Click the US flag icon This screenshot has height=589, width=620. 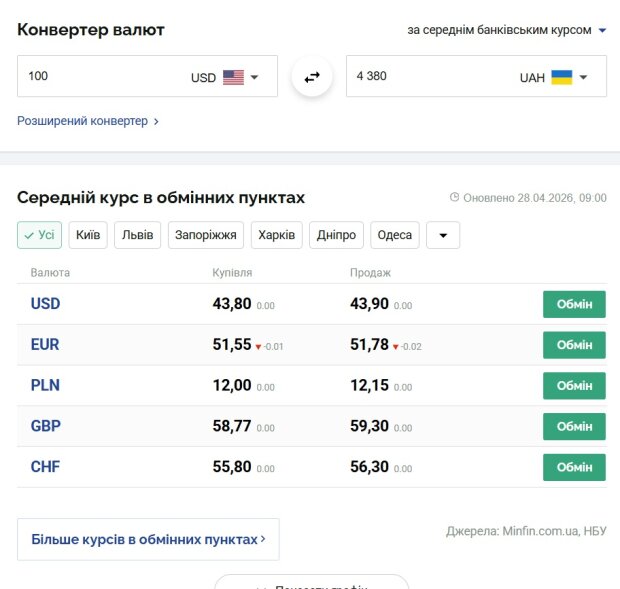(233, 77)
